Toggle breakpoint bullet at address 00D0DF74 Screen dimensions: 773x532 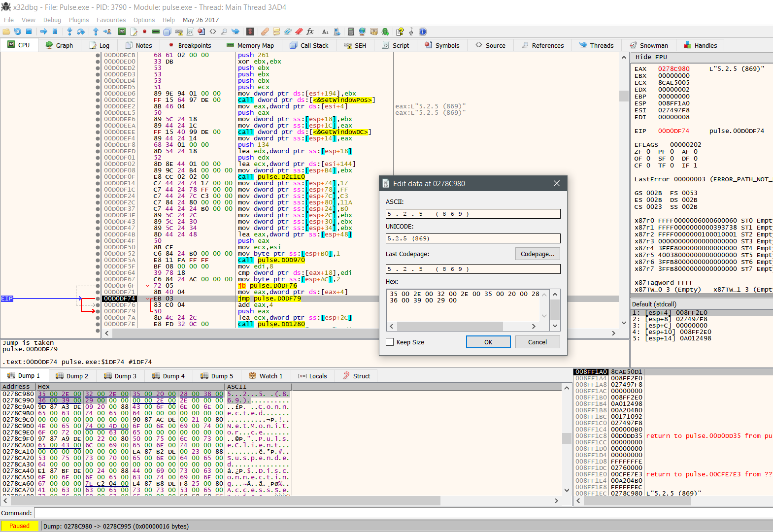click(x=98, y=299)
